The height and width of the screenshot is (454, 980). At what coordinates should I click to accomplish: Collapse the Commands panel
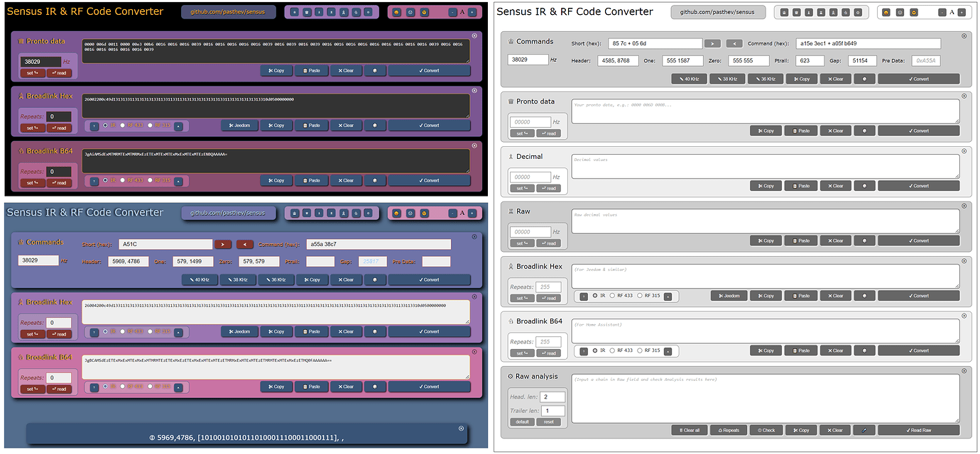pos(964,33)
